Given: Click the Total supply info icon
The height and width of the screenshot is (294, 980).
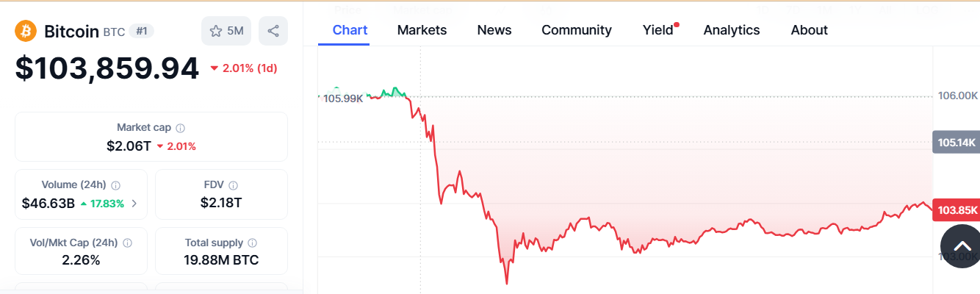Looking at the screenshot, I should (x=253, y=243).
